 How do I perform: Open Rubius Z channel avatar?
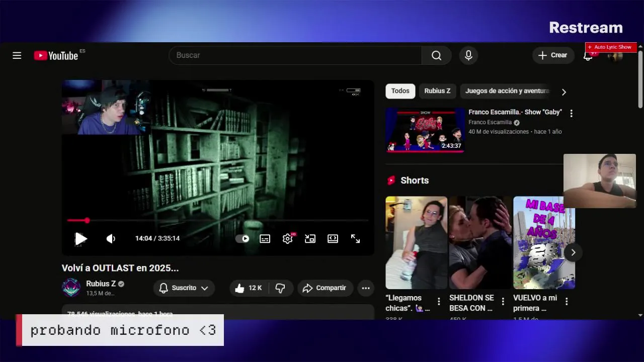71,288
